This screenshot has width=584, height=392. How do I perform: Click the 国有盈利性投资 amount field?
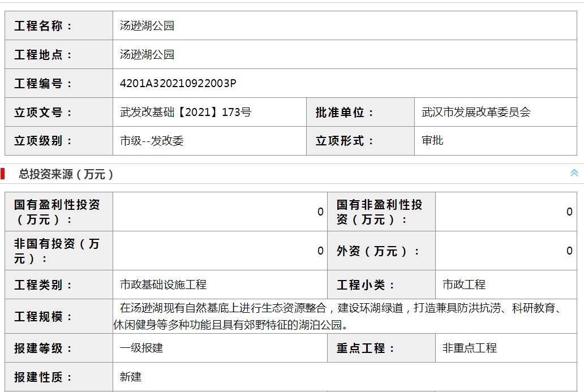(220, 212)
